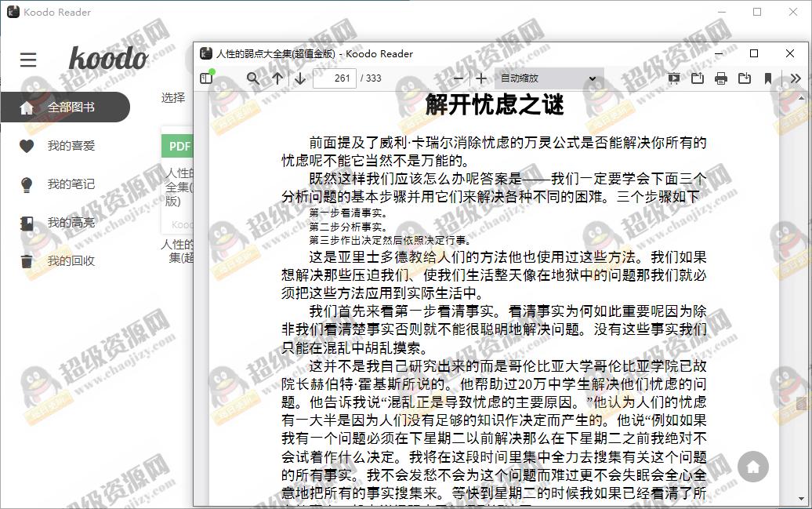Click the 选择 button above the book list
Screen dimensions: 812x509
(x=173, y=98)
